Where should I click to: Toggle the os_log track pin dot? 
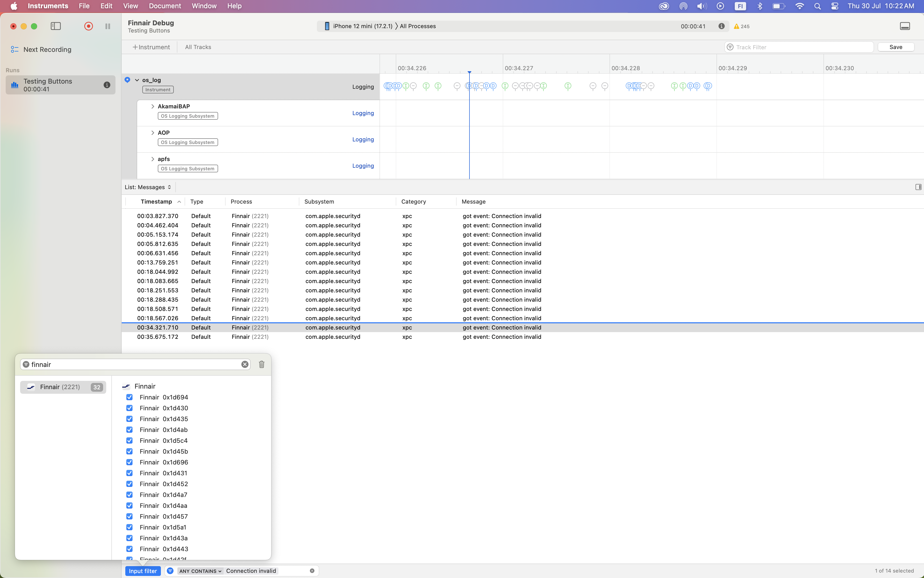pos(127,80)
